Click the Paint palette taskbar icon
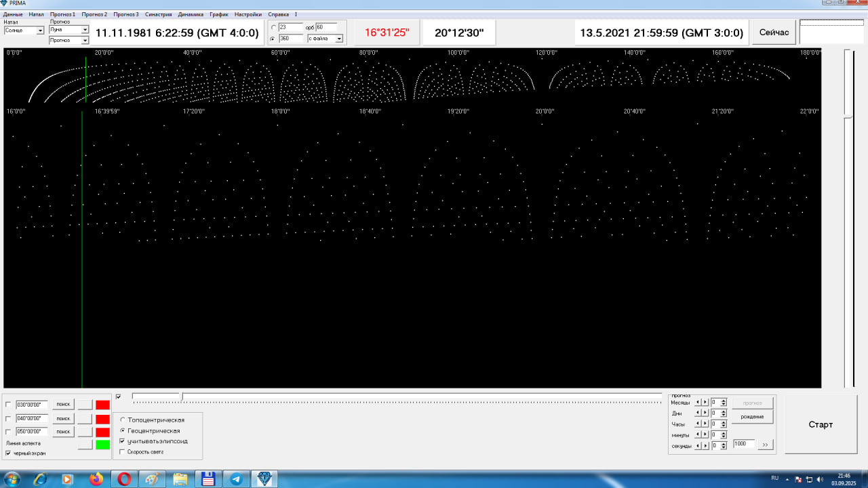 (152, 479)
